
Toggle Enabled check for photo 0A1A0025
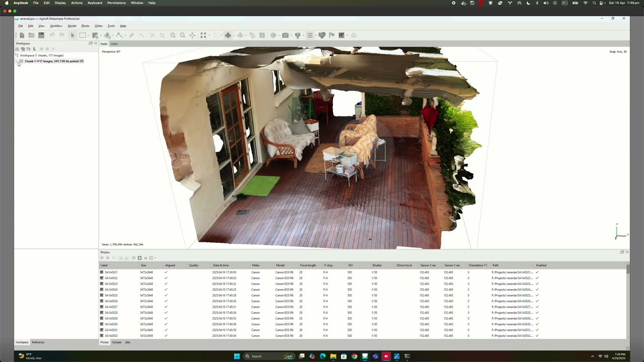[x=537, y=295]
